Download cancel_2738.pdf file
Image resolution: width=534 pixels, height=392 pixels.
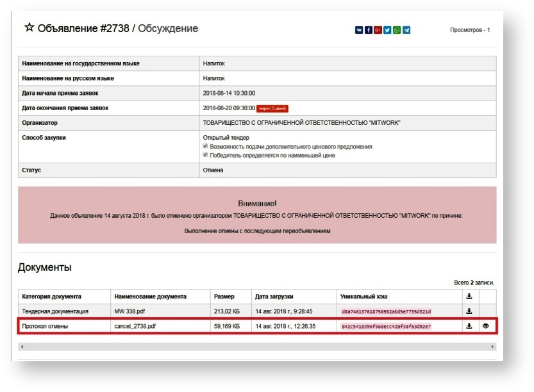469,326
